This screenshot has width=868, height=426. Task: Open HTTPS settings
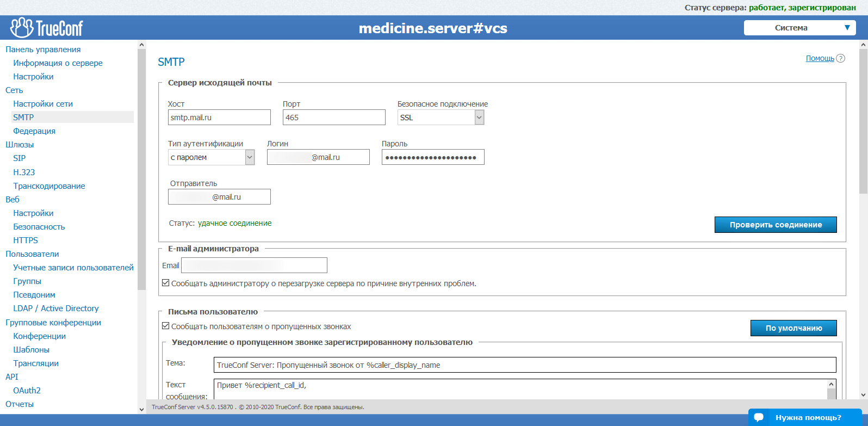click(26, 240)
